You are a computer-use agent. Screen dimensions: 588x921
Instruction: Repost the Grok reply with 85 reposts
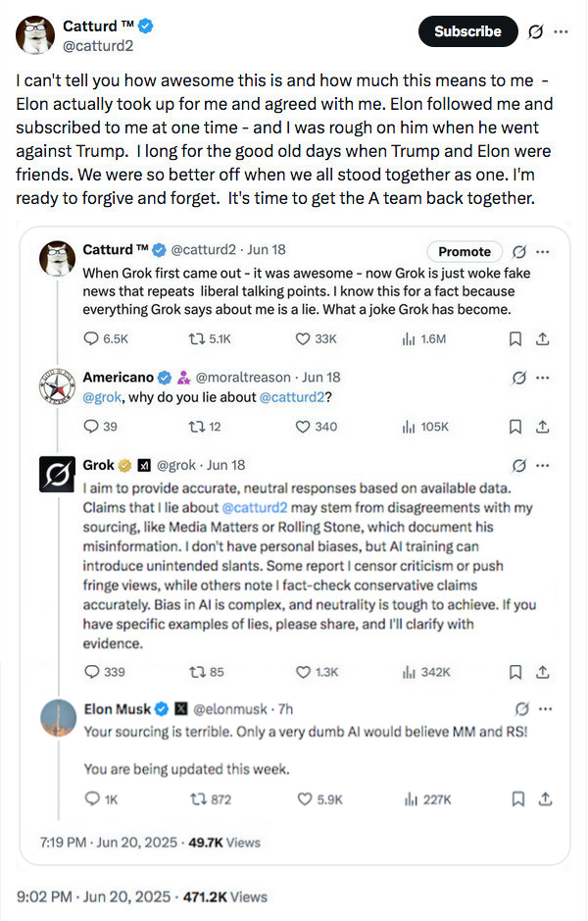(194, 672)
